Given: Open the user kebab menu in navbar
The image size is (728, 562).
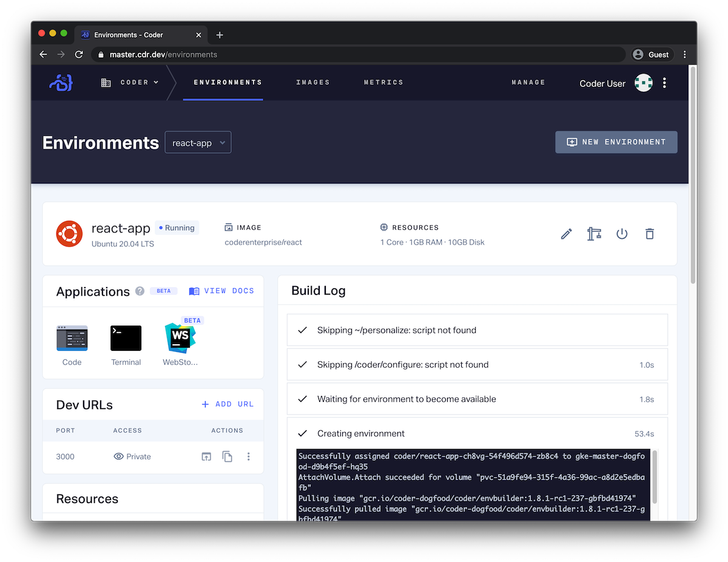Looking at the screenshot, I should 665,83.
